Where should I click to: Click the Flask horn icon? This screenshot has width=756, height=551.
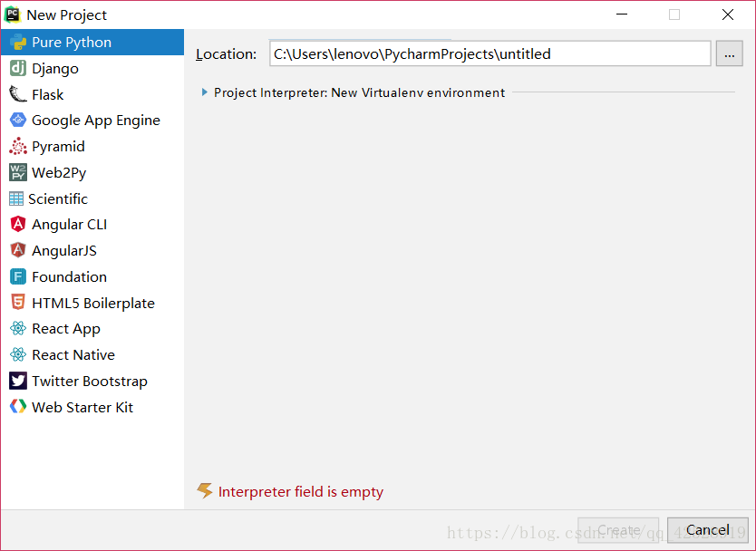coord(18,94)
